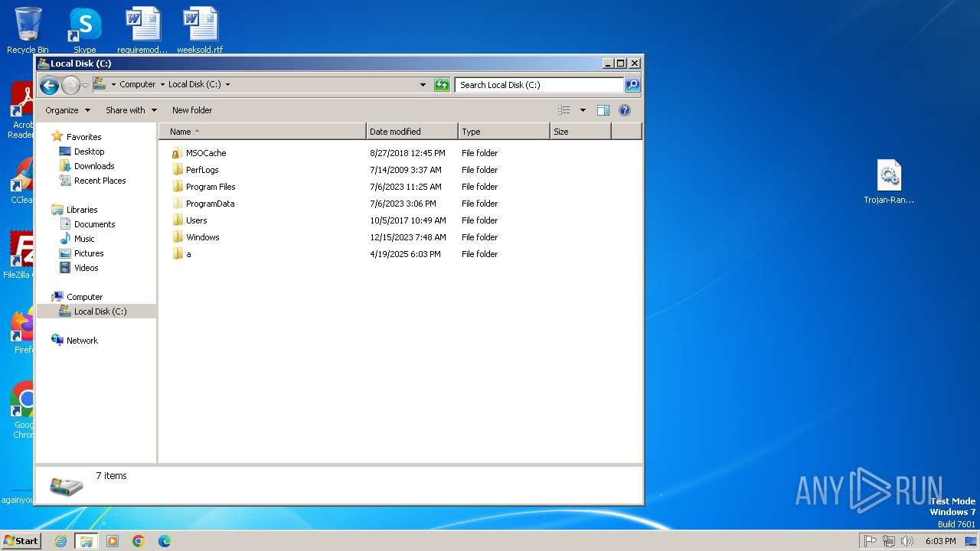Click the 6:03 PM taskbar clock
The height and width of the screenshot is (551, 980).
click(940, 541)
